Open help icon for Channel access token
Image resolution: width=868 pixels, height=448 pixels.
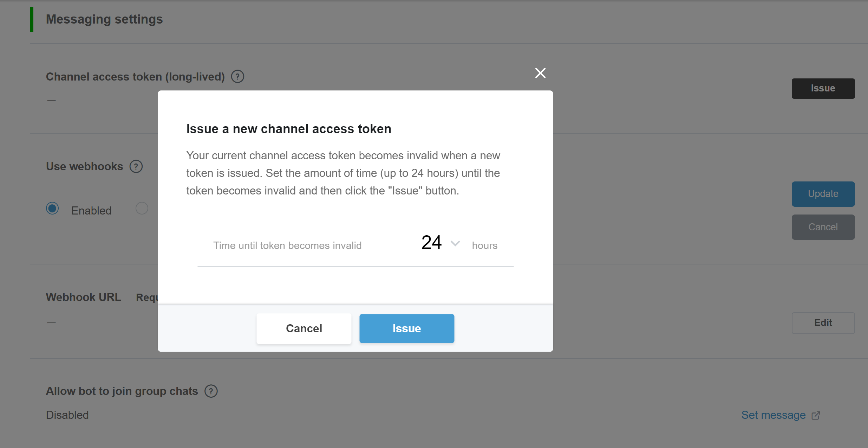pos(237,77)
